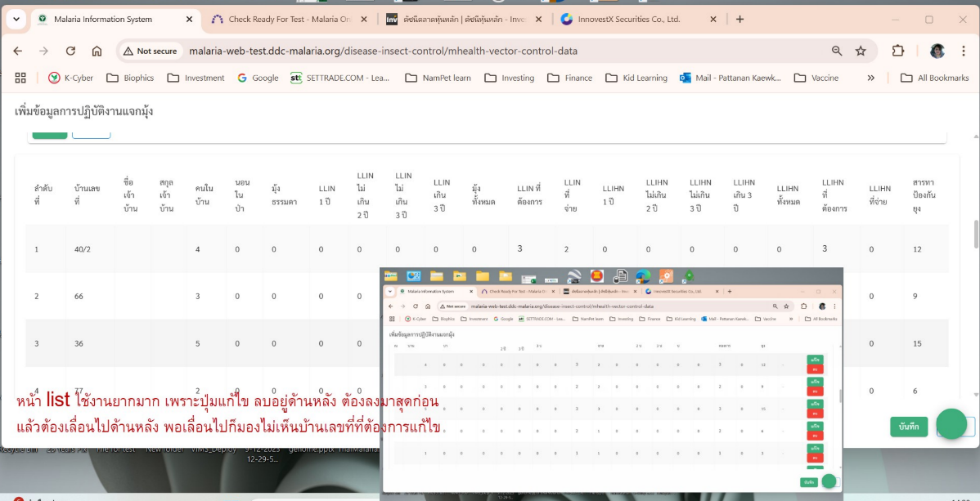This screenshot has width=980, height=501.
Task: Click the Chrome profile avatar
Action: pyautogui.click(x=937, y=51)
